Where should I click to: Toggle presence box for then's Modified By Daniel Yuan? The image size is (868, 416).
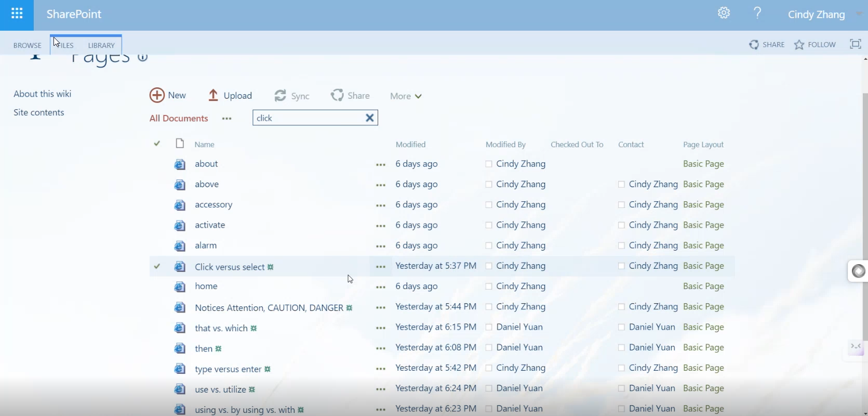[488, 347]
